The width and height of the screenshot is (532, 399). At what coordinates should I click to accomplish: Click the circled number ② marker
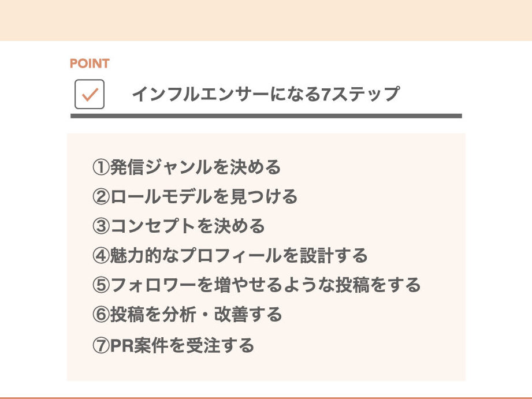101,197
